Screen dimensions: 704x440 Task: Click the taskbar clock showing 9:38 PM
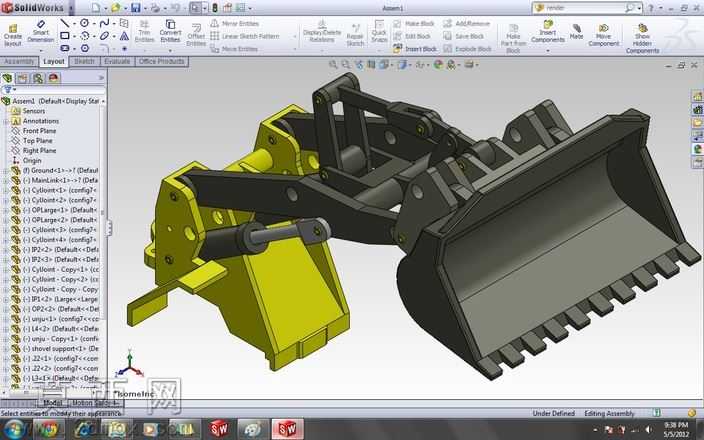tap(676, 429)
